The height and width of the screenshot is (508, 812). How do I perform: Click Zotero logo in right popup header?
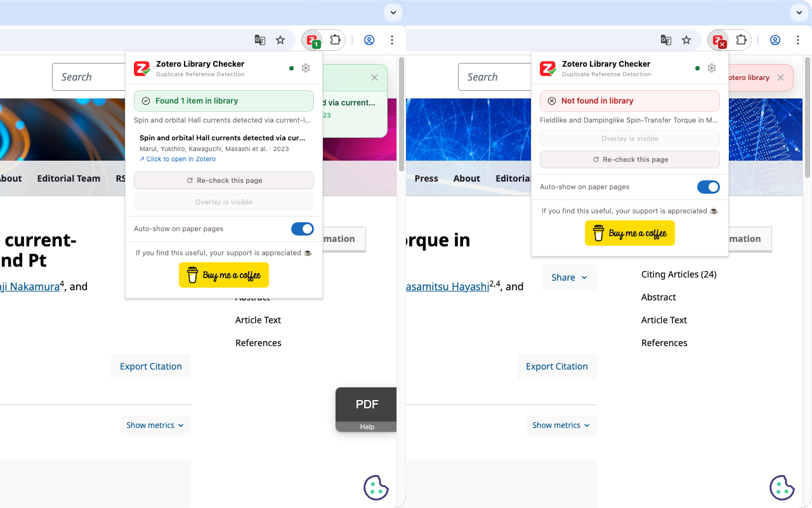[548, 69]
